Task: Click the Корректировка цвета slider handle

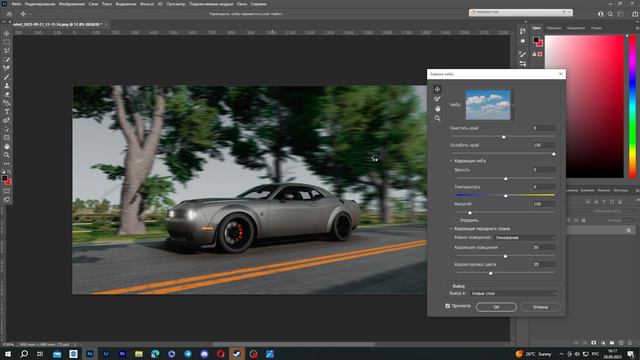Action: [491, 273]
